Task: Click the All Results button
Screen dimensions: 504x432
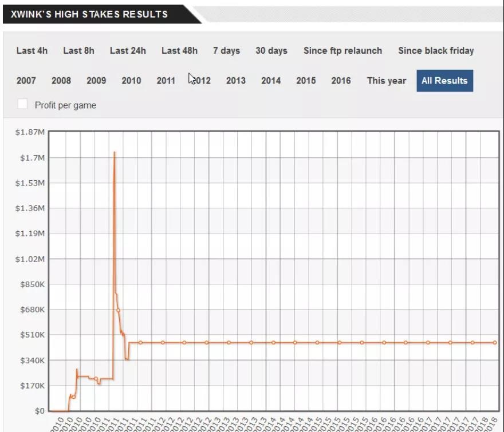Action: pos(444,81)
